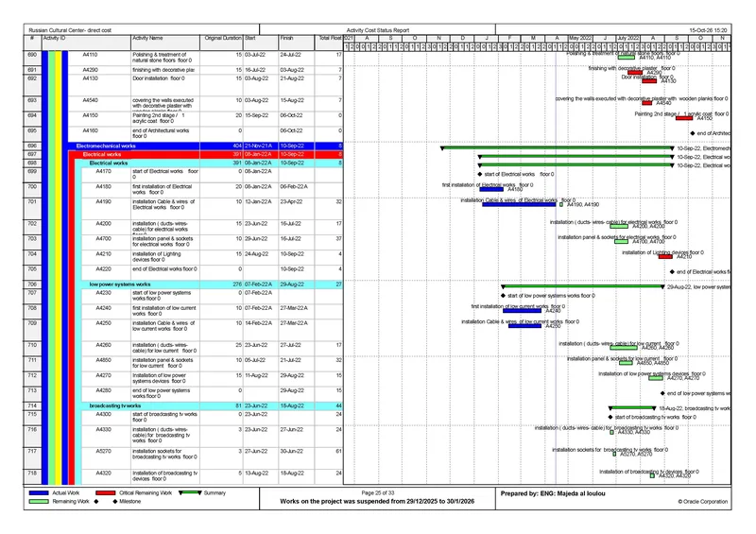Click the green Summary bar symbol in legend
Screen dimensions: 756x534
(190, 492)
